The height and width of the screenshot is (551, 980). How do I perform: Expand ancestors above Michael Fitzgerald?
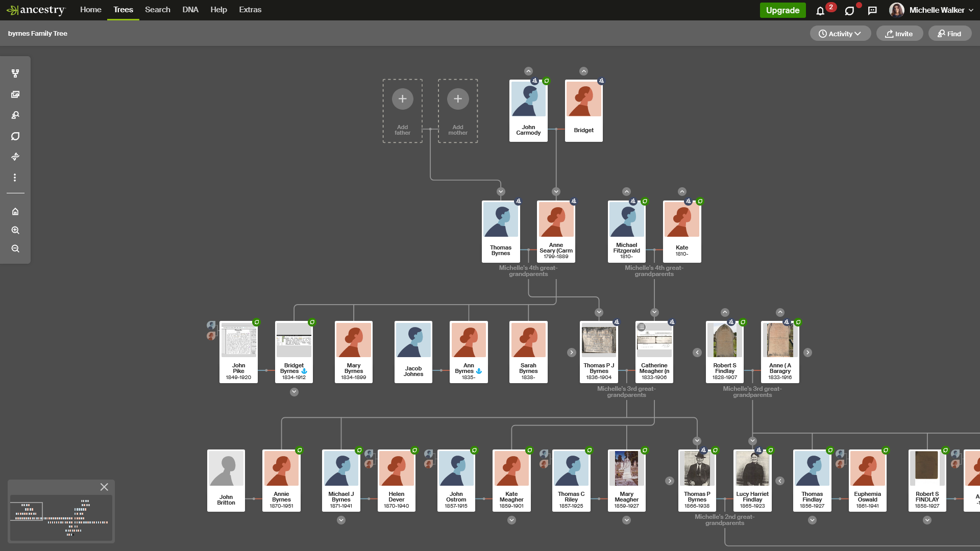(626, 192)
